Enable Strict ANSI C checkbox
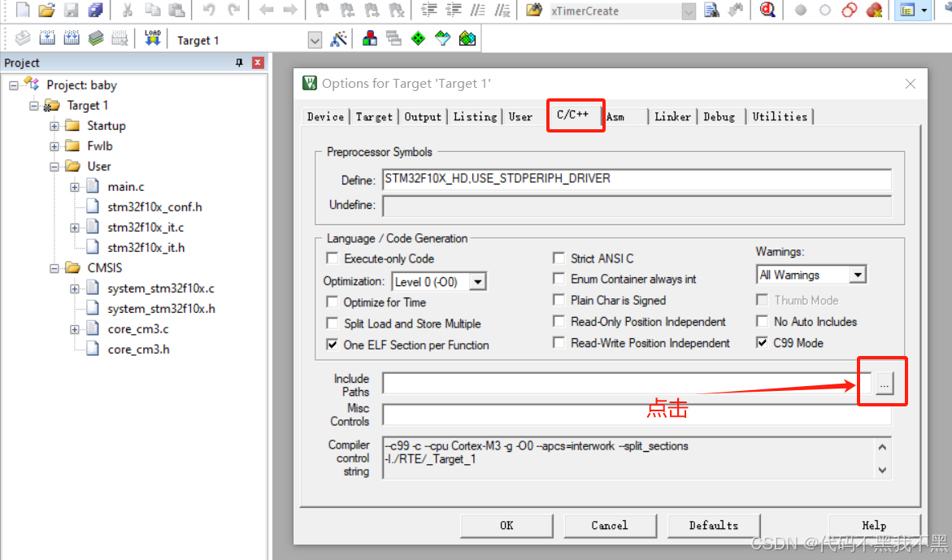 559,258
